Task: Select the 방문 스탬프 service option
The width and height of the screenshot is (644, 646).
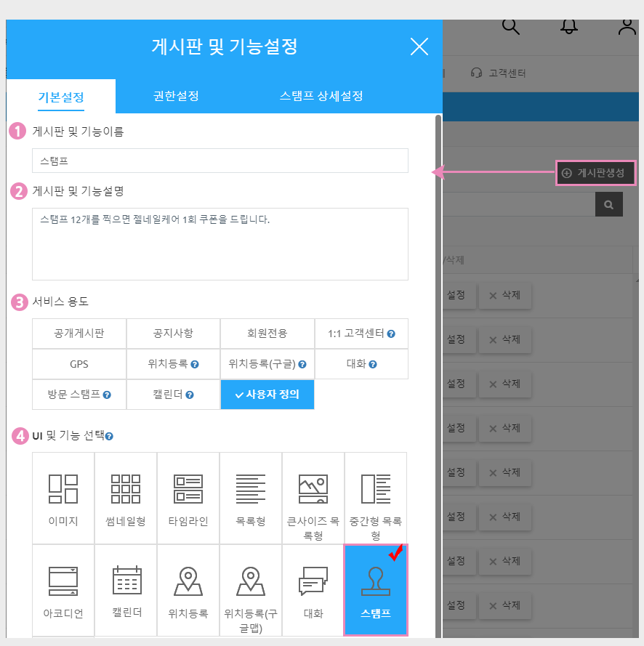Action: pyautogui.click(x=79, y=395)
